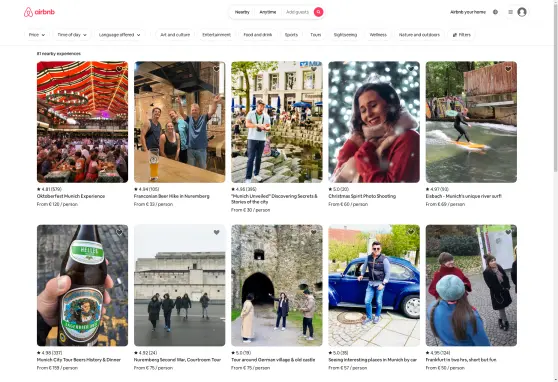Open the Language offered dropdown

[x=120, y=35]
